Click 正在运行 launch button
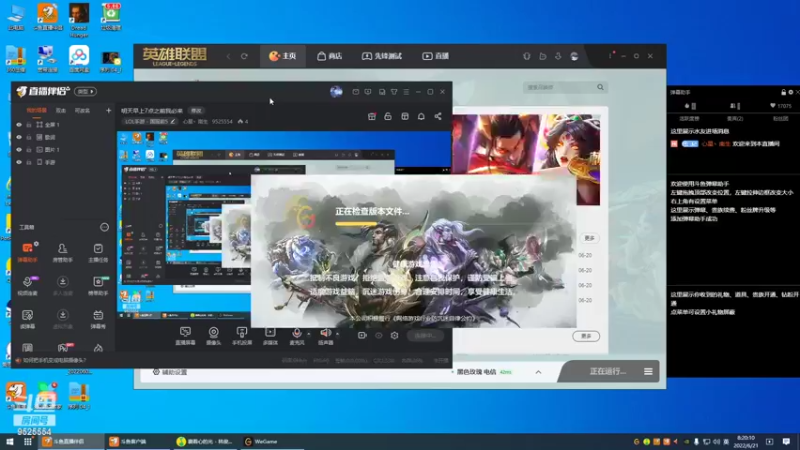The width and height of the screenshot is (800, 450). click(607, 371)
